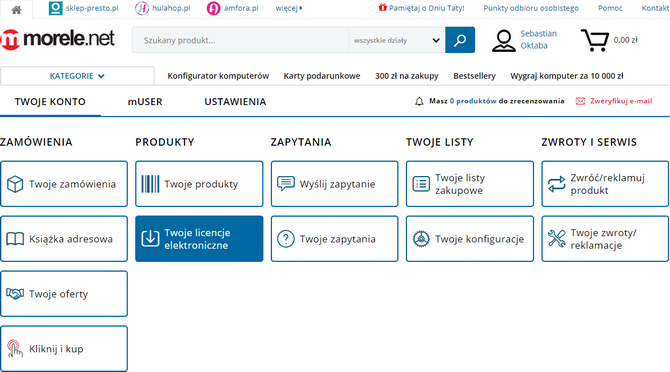Click the download icon in Twoje licencje elektroniczne
The image size is (670, 372).
click(150, 239)
